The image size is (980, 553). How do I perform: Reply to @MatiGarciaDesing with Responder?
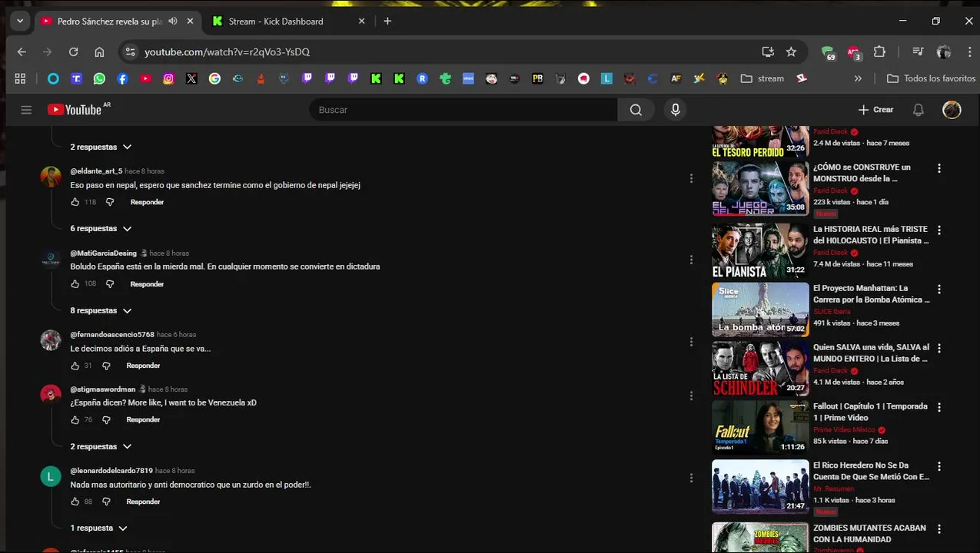click(x=147, y=284)
